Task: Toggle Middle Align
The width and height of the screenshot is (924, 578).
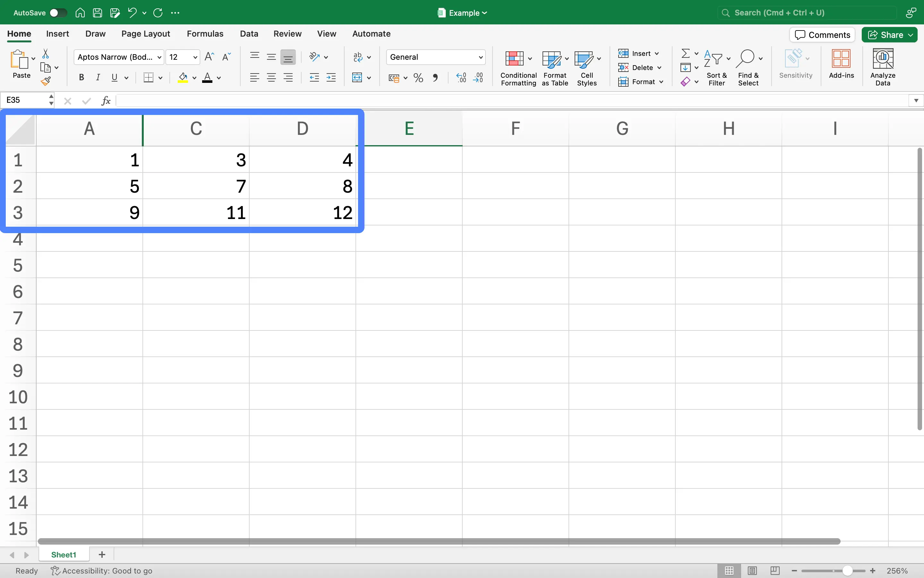Action: pos(271,57)
